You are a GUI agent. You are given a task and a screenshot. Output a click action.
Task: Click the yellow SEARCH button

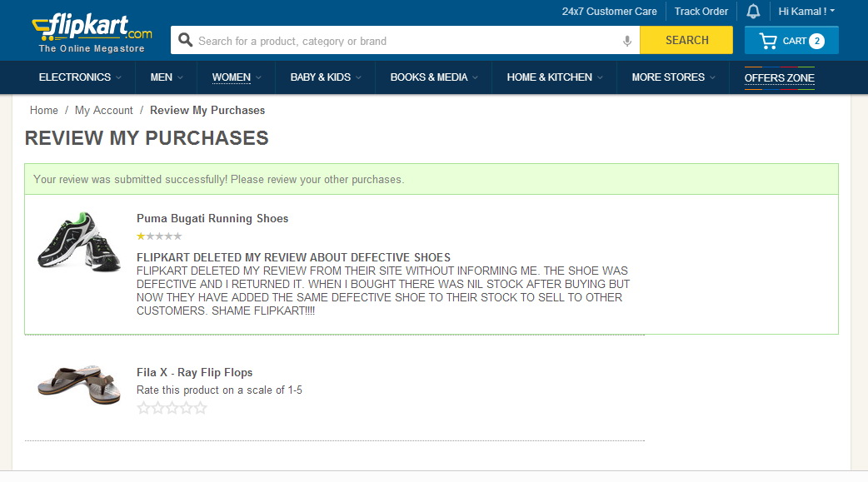[x=686, y=41]
